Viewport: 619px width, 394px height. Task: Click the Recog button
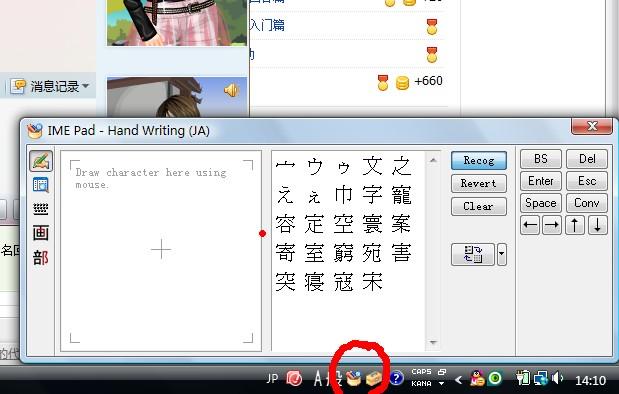click(478, 161)
